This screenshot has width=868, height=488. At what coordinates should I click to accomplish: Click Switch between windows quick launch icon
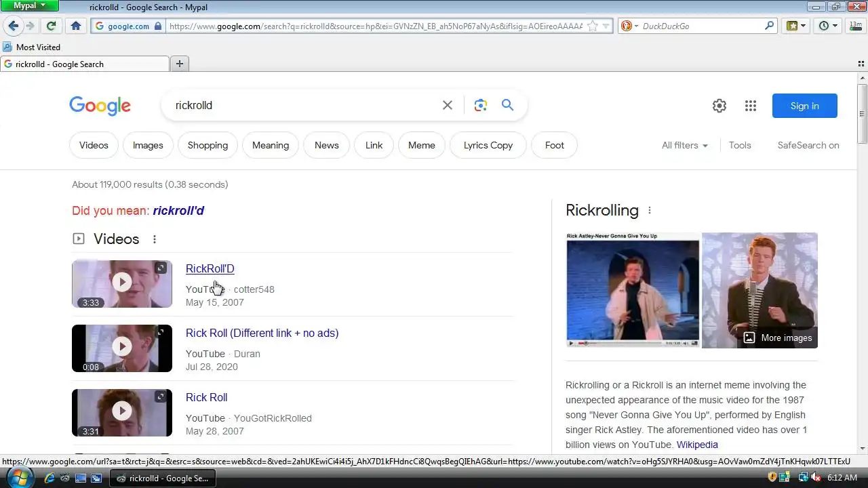coord(96,478)
